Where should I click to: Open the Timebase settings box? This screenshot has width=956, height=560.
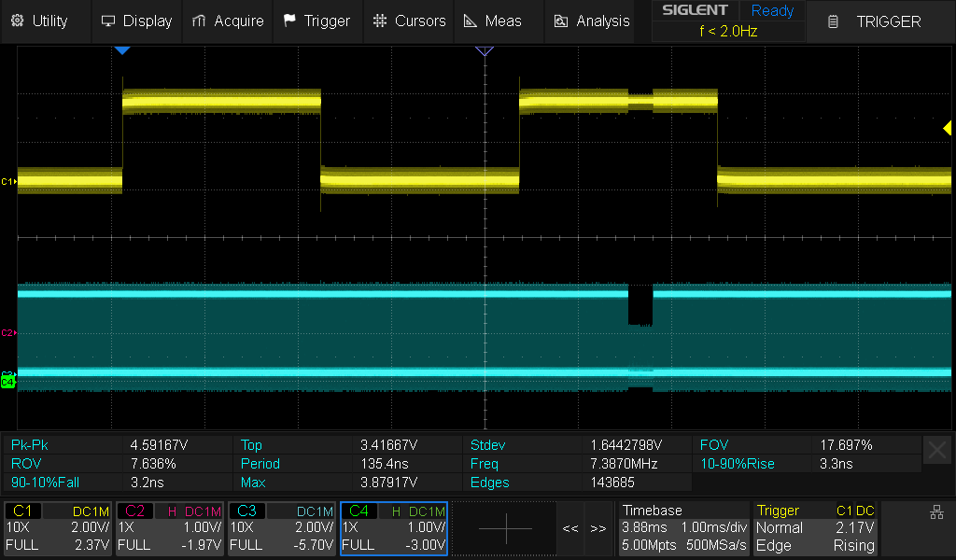click(683, 528)
